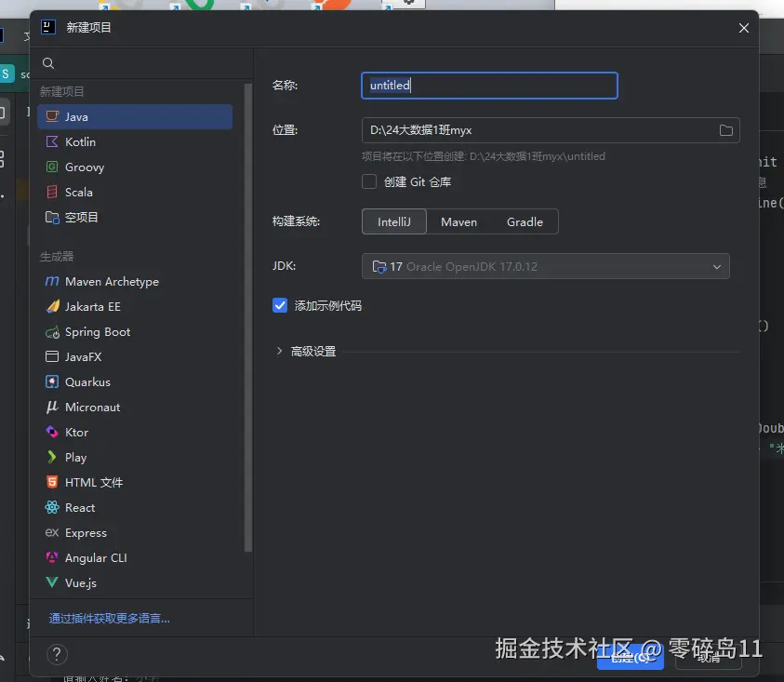Click the blue create button
The height and width of the screenshot is (682, 784).
click(x=630, y=658)
